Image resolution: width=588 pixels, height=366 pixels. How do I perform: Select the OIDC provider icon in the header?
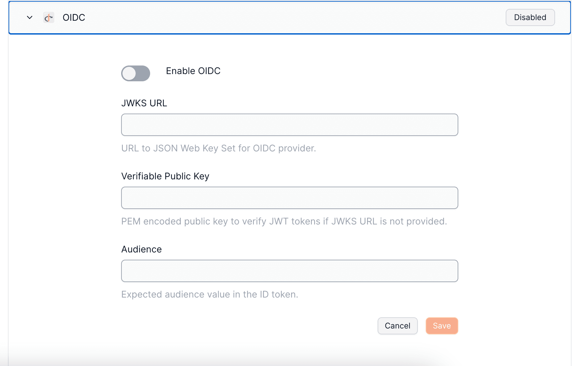[49, 17]
